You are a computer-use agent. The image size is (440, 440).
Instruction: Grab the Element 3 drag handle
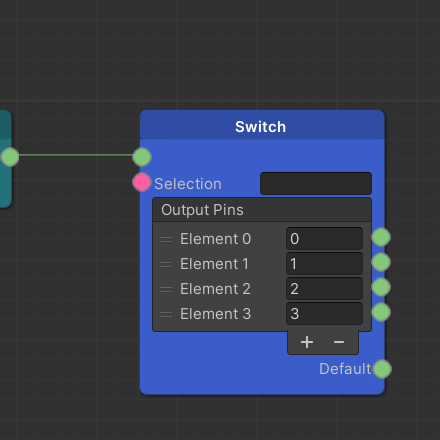click(166, 314)
